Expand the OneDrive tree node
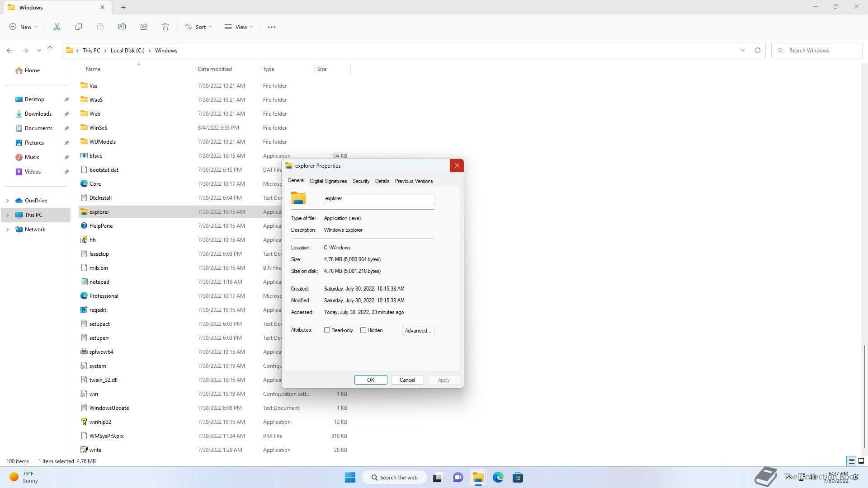Screen dimensions: 868x488 tap(7, 201)
